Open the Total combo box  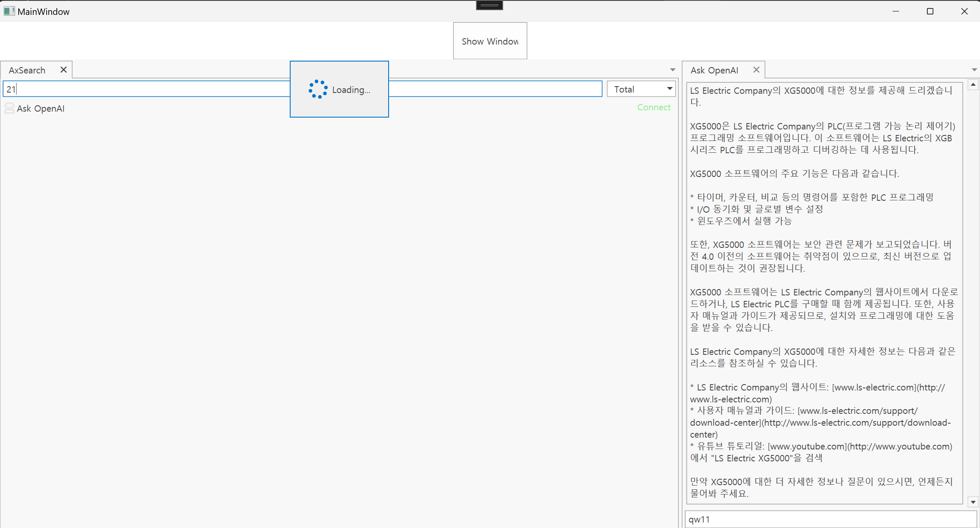641,89
